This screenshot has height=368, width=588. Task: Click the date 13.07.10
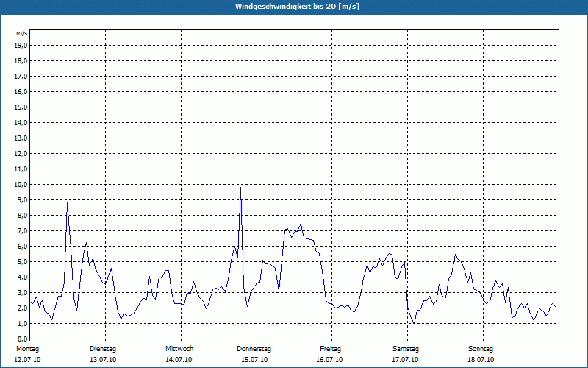click(103, 360)
